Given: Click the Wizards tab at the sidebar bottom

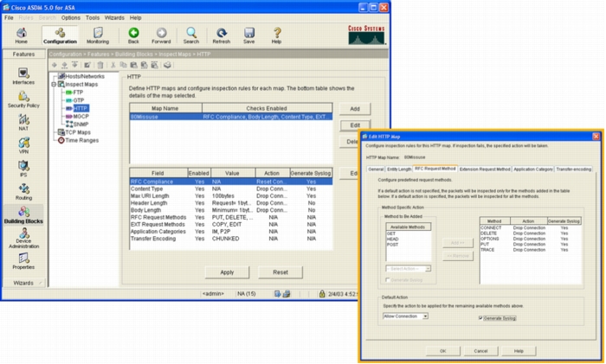Looking at the screenshot, I should 23,283.
